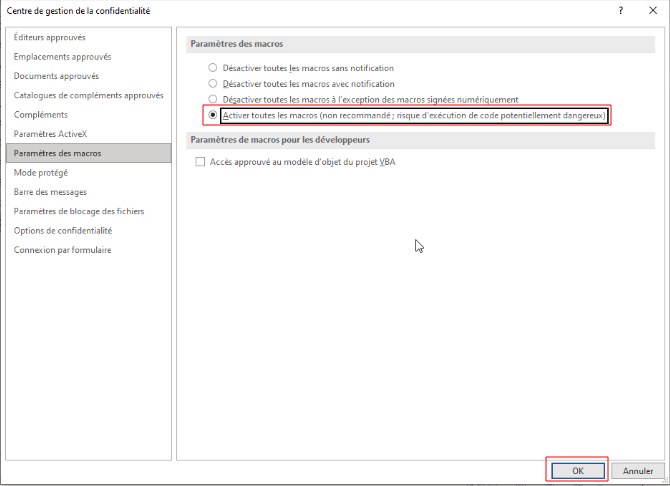The height and width of the screenshot is (486, 670).
Task: Enable 'Accès approuvé au modèle d'objet VBA' checkbox
Action: tap(201, 161)
